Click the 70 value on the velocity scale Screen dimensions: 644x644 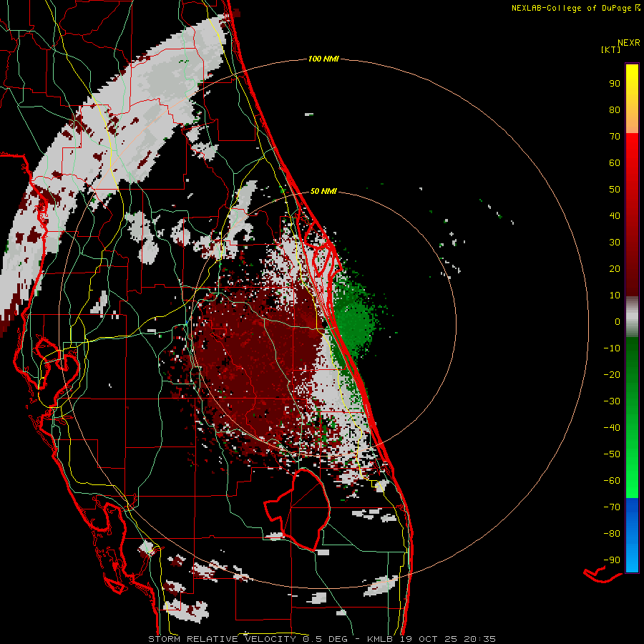615,137
